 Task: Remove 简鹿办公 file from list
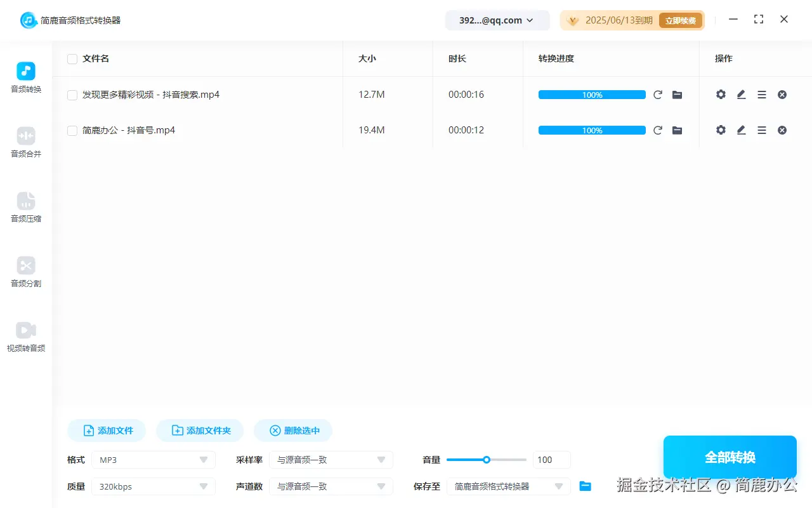[782, 130]
